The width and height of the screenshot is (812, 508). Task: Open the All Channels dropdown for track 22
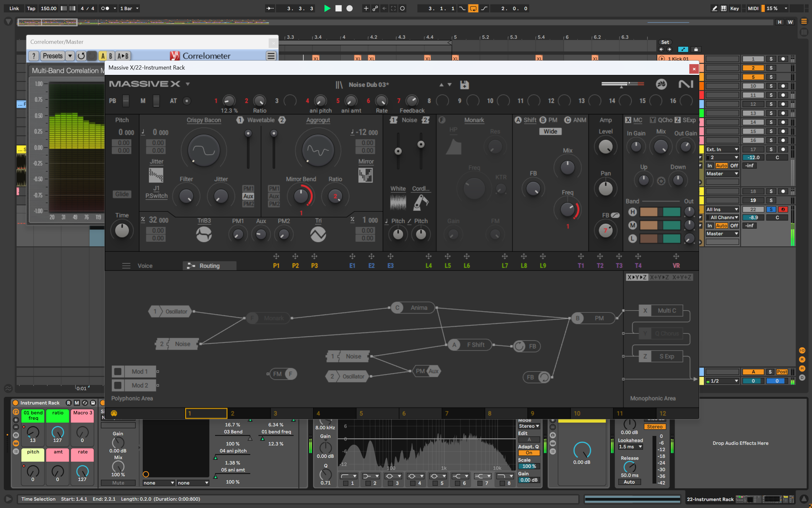coord(722,217)
